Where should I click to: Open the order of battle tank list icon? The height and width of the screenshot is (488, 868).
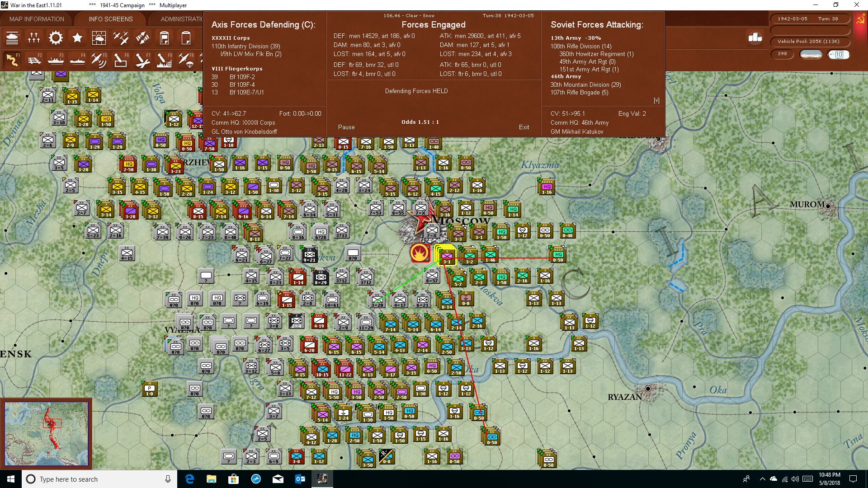(x=12, y=38)
